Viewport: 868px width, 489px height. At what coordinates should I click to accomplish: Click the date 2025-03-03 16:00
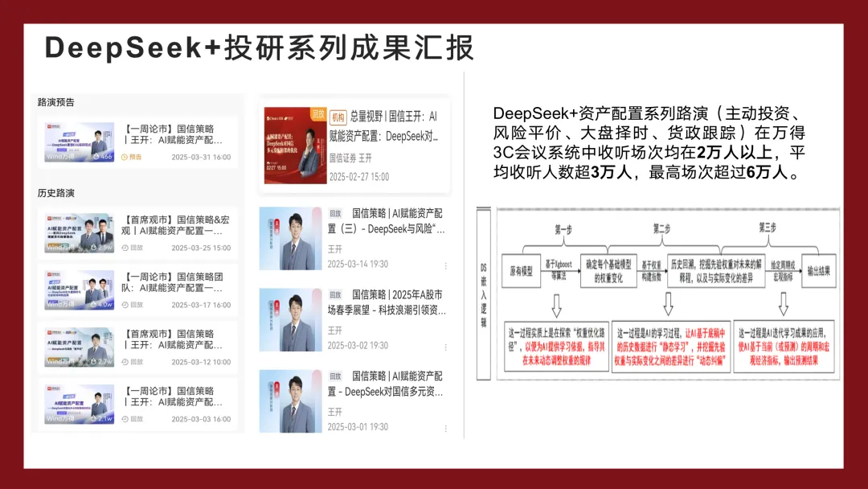point(201,419)
